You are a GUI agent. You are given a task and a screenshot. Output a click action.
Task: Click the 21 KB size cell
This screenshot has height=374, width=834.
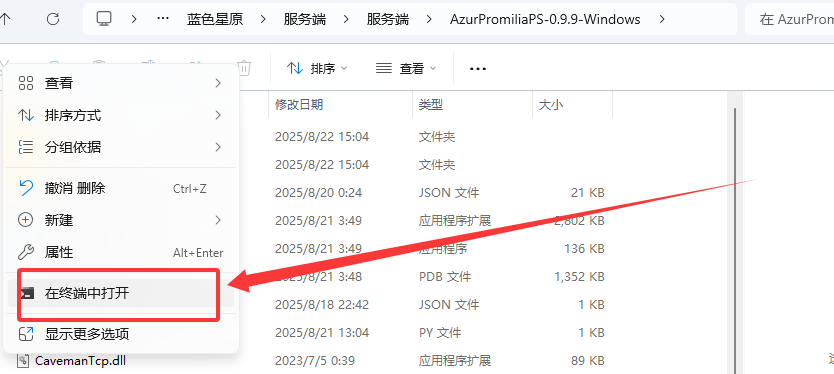(588, 193)
